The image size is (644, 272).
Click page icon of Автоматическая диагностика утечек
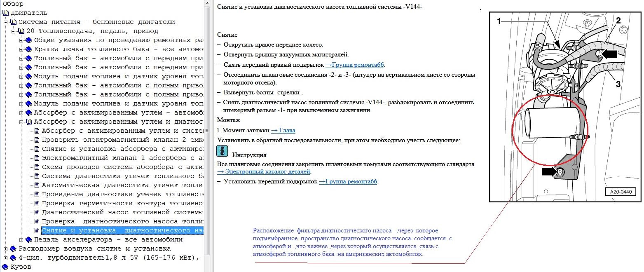[37, 185]
